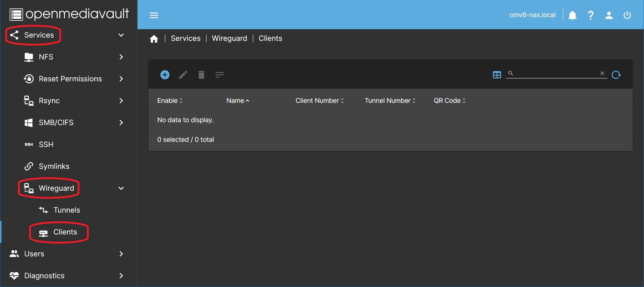Click the Wireguard breadcrumb link
The width and height of the screenshot is (644, 287).
pyautogui.click(x=229, y=38)
